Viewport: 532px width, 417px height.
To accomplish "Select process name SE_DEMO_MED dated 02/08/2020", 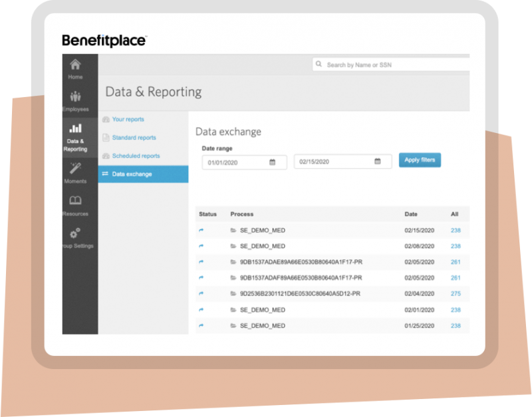I will (x=263, y=246).
